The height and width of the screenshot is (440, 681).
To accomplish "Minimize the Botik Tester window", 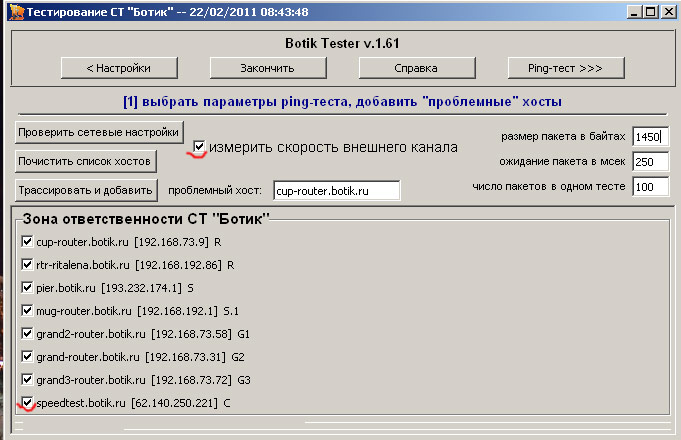I will coord(635,12).
